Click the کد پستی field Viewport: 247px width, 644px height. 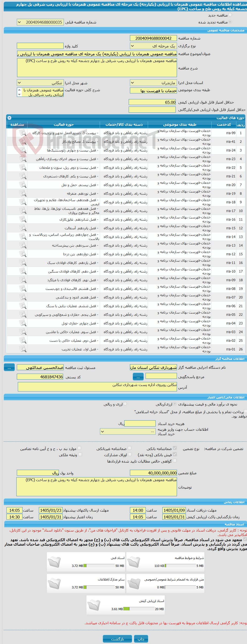[x=40, y=377]
